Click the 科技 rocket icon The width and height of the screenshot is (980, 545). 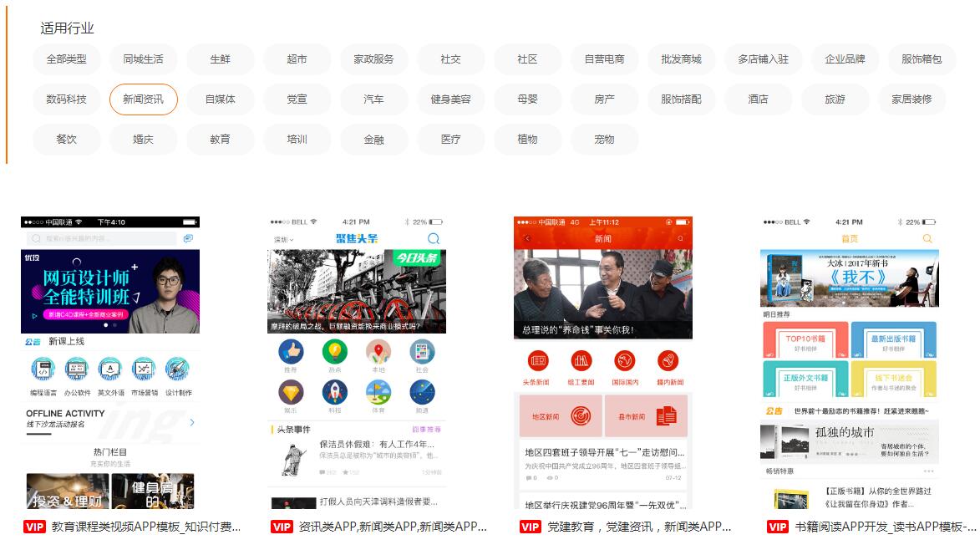click(x=334, y=392)
